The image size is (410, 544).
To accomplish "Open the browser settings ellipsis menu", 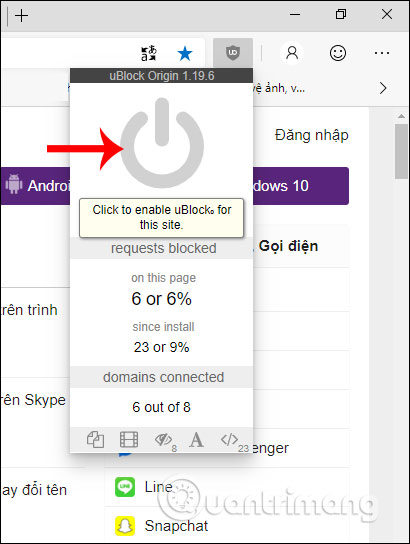I will coord(382,53).
